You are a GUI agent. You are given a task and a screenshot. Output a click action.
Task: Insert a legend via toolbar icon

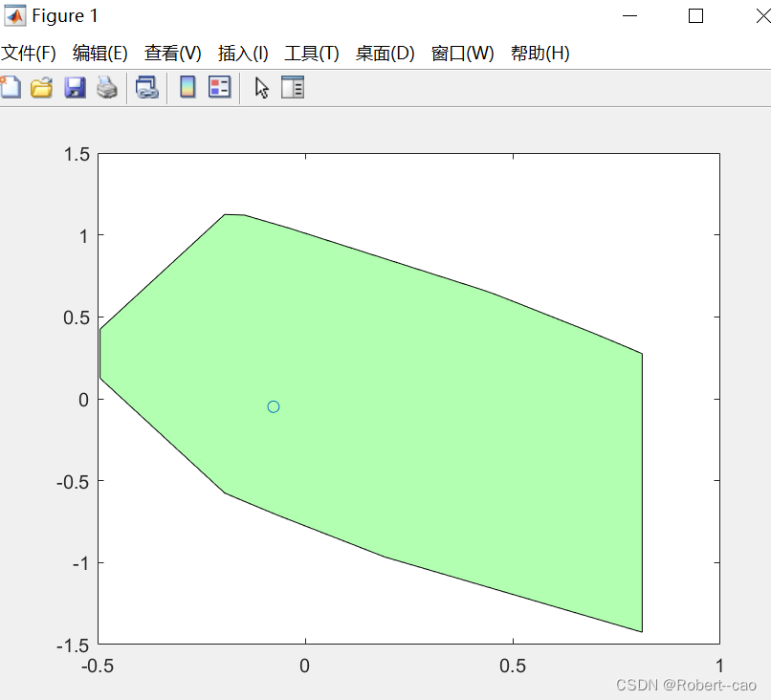(x=219, y=88)
